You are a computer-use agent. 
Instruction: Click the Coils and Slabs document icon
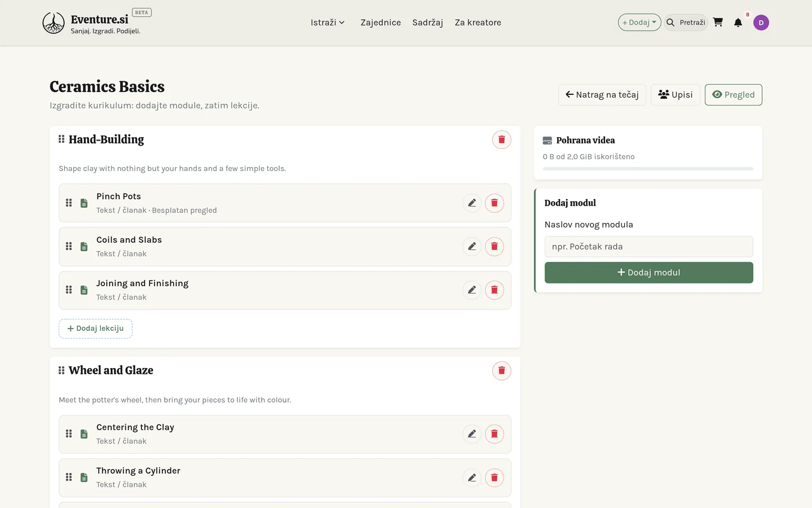pos(84,247)
